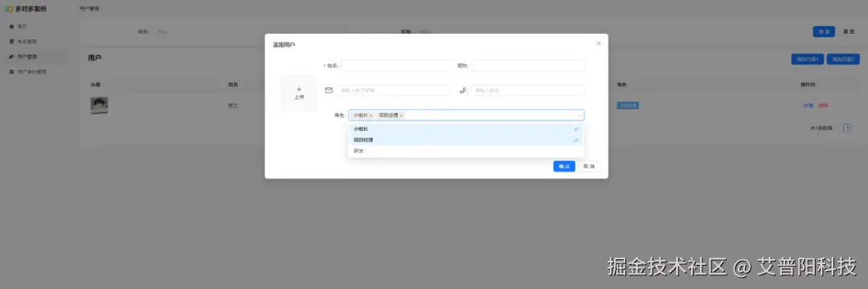Click the blue 查询 search button

tap(824, 31)
